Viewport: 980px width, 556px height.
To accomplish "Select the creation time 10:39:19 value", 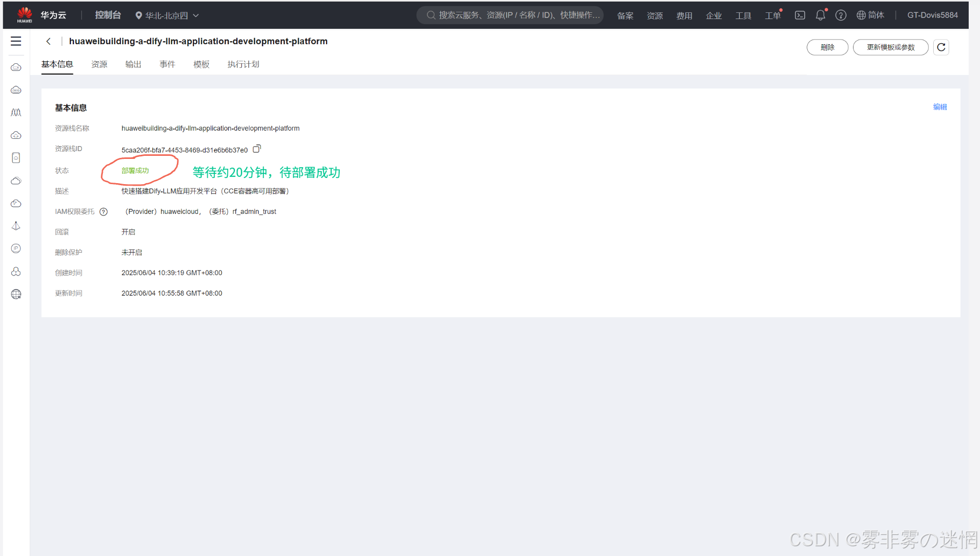I will pos(172,273).
